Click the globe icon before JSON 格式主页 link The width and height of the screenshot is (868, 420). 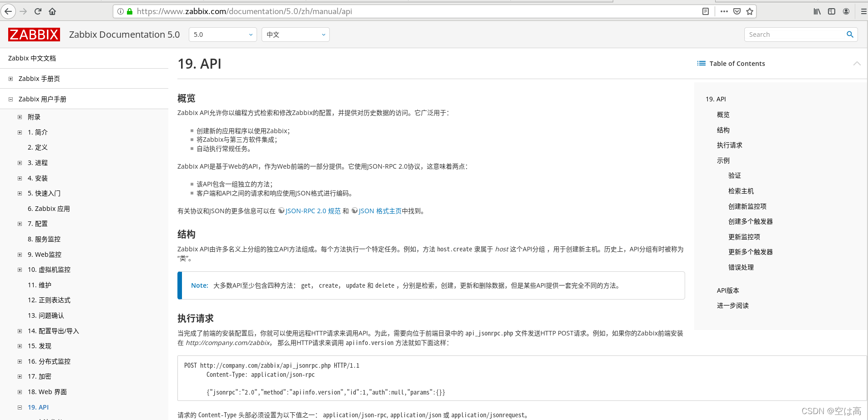tap(354, 210)
